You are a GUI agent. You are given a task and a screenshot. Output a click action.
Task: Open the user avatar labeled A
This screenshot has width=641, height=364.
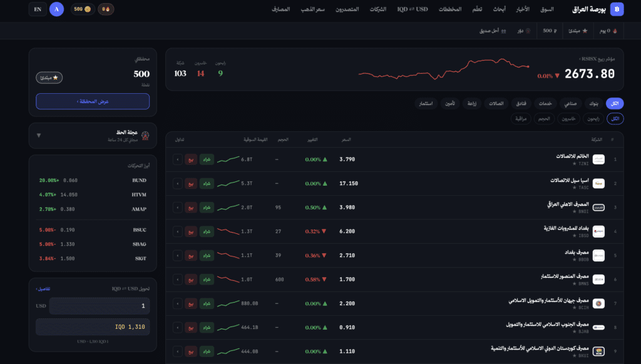coord(56,9)
